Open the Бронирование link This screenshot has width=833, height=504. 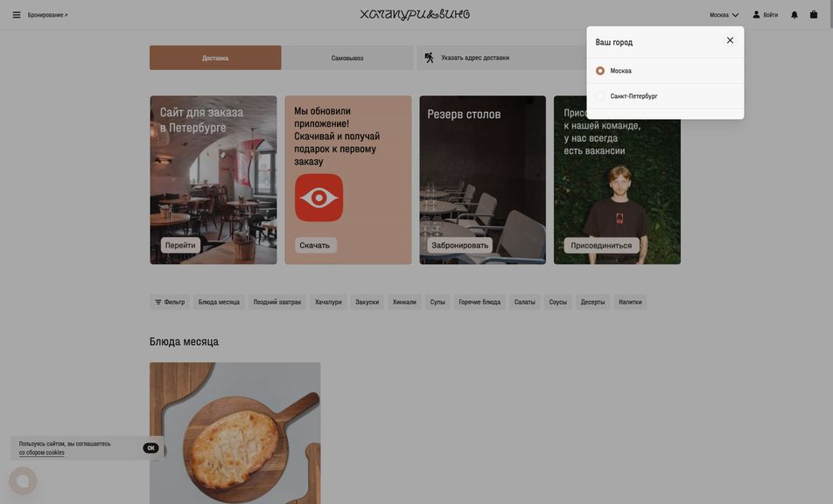coord(48,15)
